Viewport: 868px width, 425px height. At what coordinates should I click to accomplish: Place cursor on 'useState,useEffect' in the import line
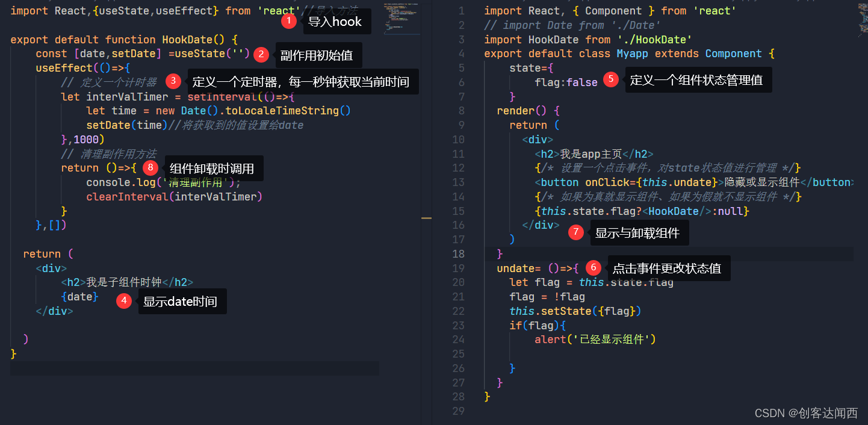(x=156, y=11)
